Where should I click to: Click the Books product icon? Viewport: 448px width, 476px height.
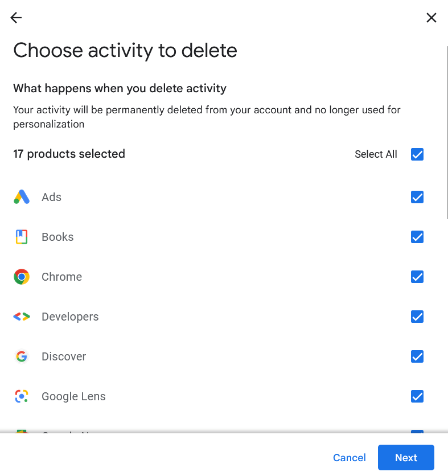pos(22,237)
